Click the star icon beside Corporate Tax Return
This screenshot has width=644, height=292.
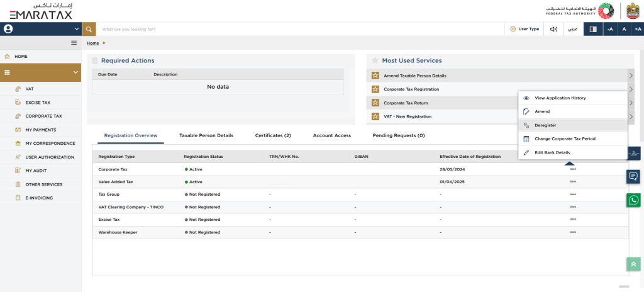375,103
